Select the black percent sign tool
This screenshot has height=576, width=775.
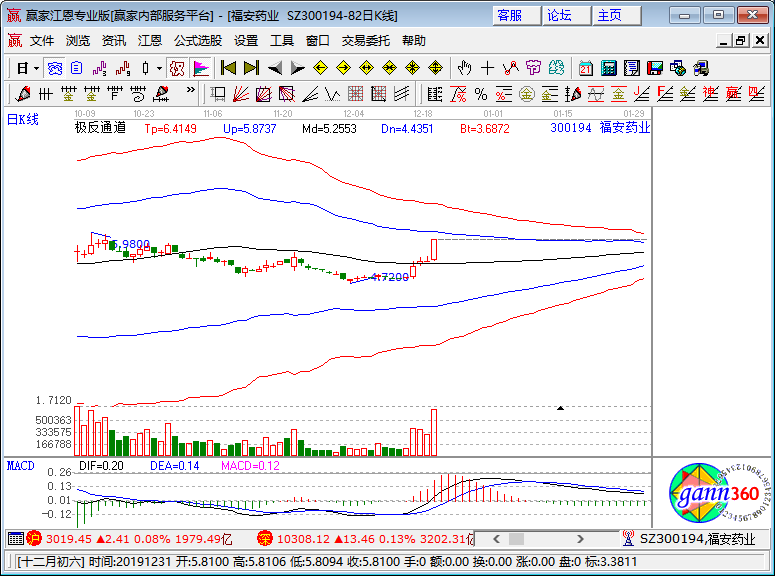pyautogui.click(x=481, y=93)
